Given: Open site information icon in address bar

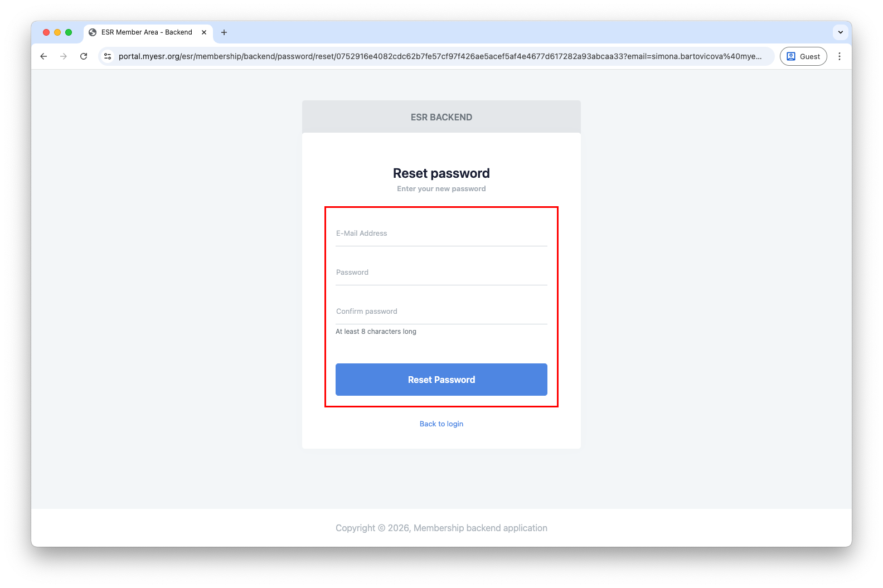Looking at the screenshot, I should pyautogui.click(x=108, y=56).
